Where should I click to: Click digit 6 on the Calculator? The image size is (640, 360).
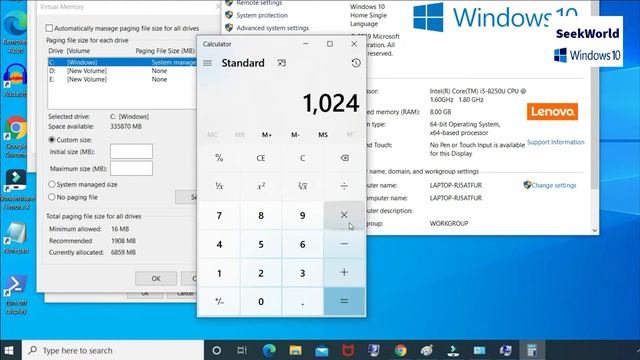click(x=302, y=244)
